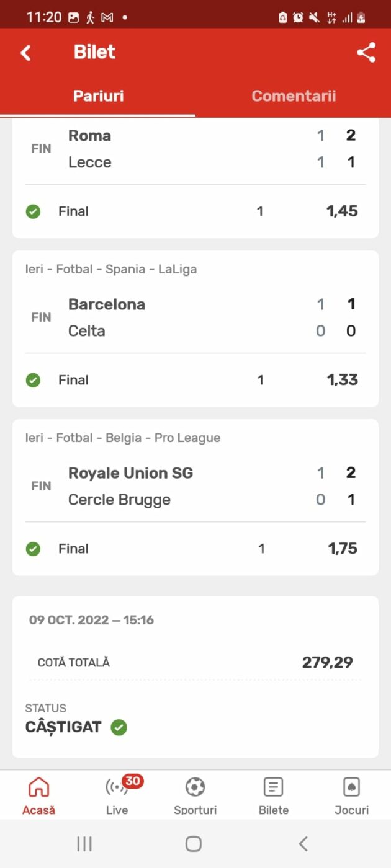Tap the green check next to CÂȘTIGAT
Screen dimensions: 391x868
click(x=119, y=727)
